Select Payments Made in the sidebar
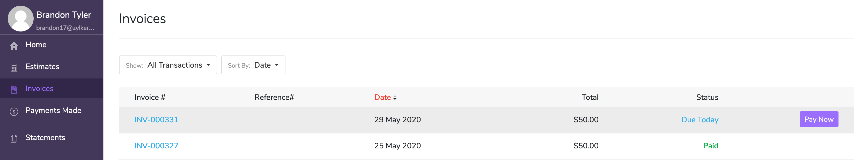Screen dimensions: 868x160 click(53, 110)
